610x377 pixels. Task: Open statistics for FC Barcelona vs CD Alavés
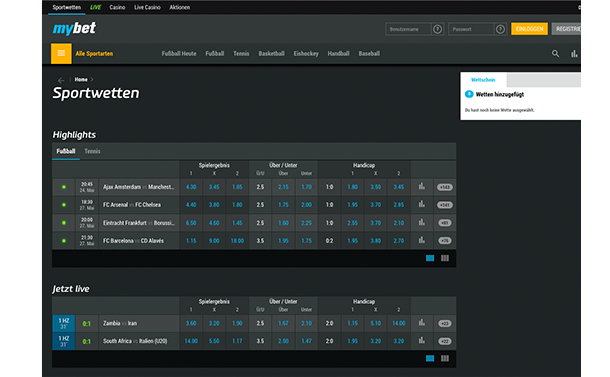pos(422,240)
